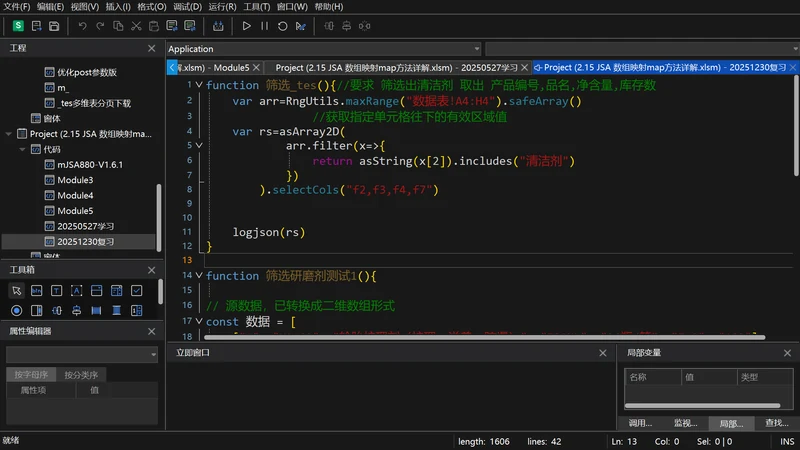Click the green S WPS icon in the toolbar
This screenshot has width=800, height=450.
[x=18, y=26]
